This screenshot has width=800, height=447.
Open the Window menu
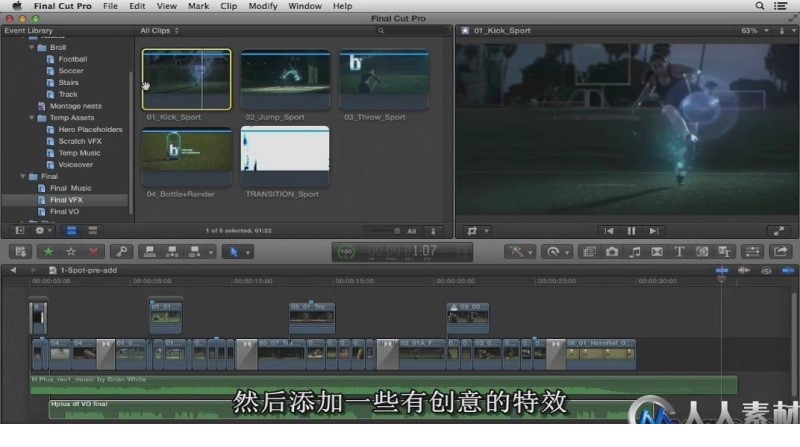tap(305, 6)
